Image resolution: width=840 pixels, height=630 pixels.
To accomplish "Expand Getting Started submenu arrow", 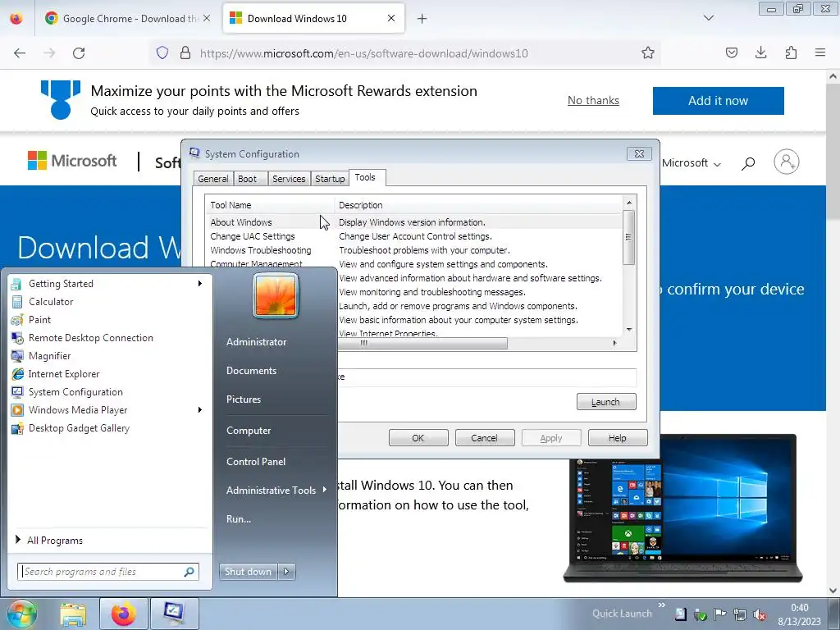I will pos(200,283).
